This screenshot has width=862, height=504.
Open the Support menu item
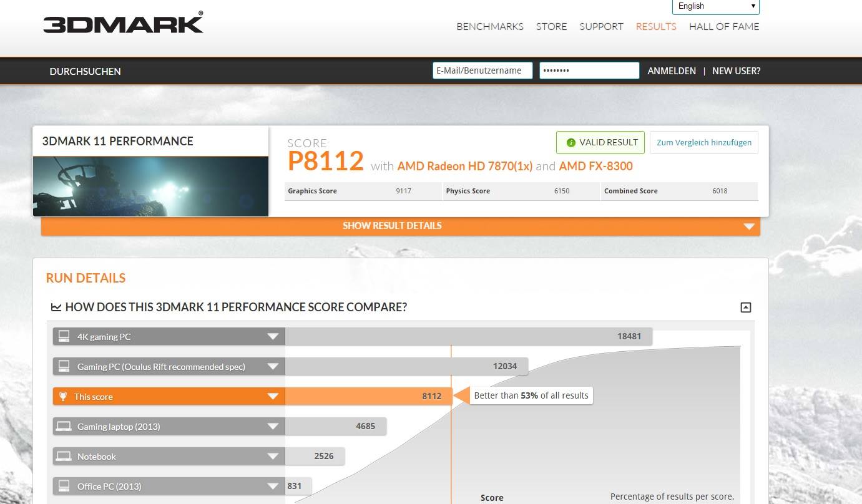[601, 26]
